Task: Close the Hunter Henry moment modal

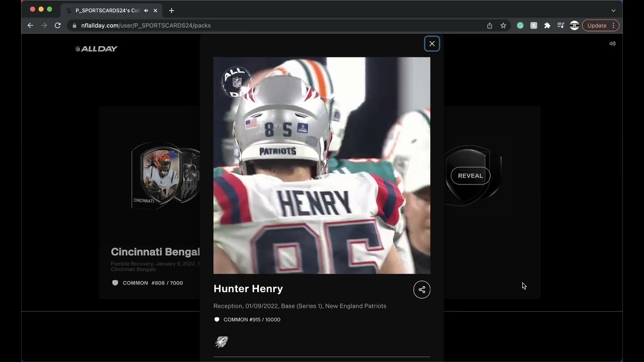Action: (x=432, y=44)
